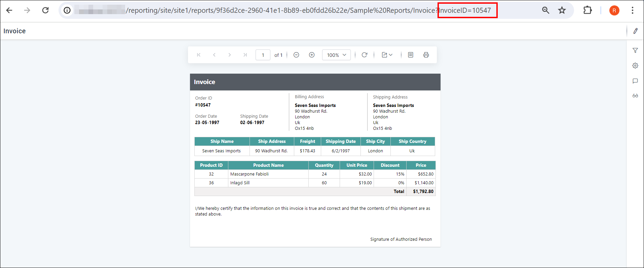Zoom in the report with plus icon
Image resolution: width=644 pixels, height=268 pixels.
point(312,55)
